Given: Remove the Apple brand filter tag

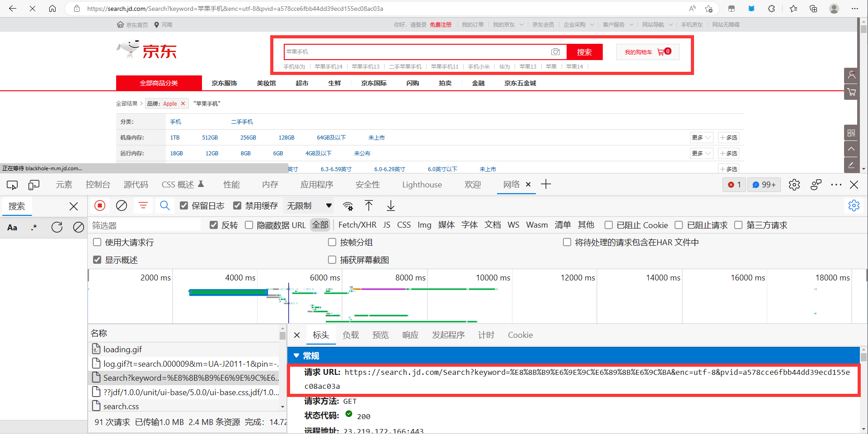Looking at the screenshot, I should pyautogui.click(x=183, y=103).
